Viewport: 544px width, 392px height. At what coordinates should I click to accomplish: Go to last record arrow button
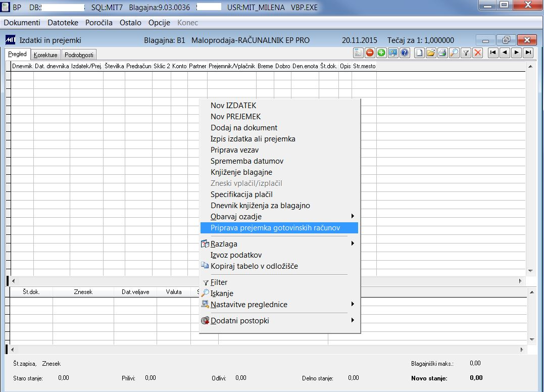click(528, 53)
